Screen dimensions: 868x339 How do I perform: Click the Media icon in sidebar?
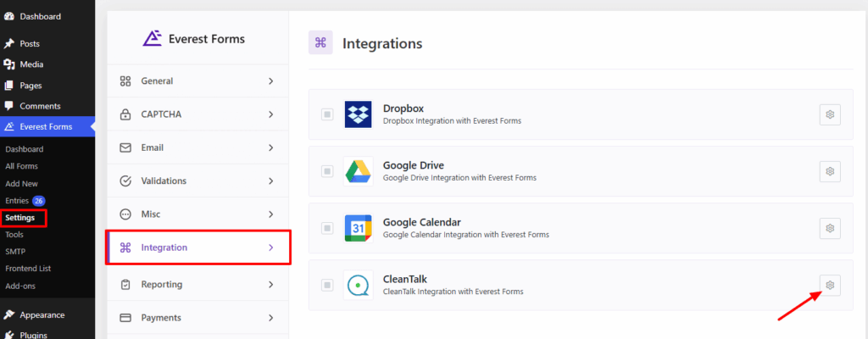(8, 64)
